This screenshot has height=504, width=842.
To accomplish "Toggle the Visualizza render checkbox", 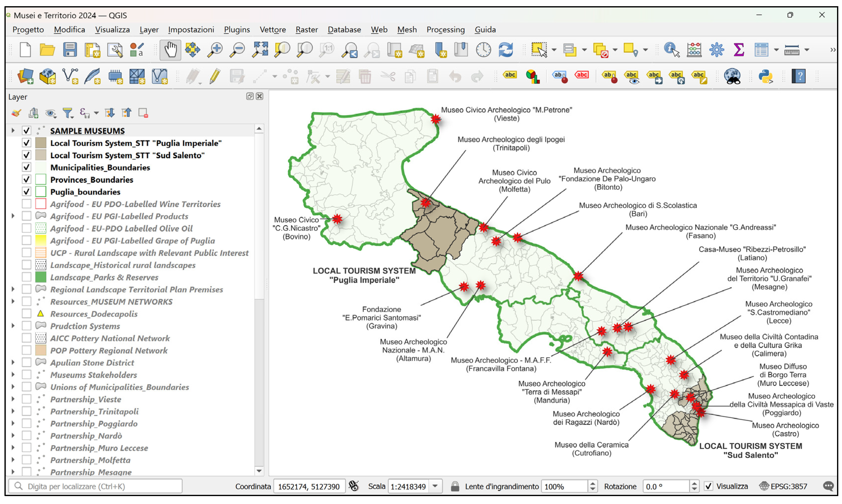I will pyautogui.click(x=708, y=486).
